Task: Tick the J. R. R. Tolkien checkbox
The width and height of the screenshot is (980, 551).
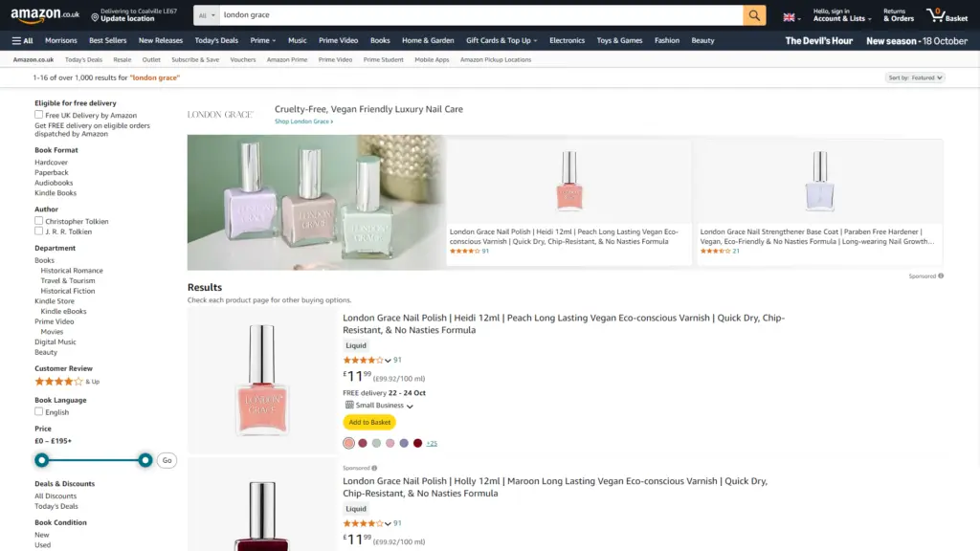Action: click(x=38, y=231)
